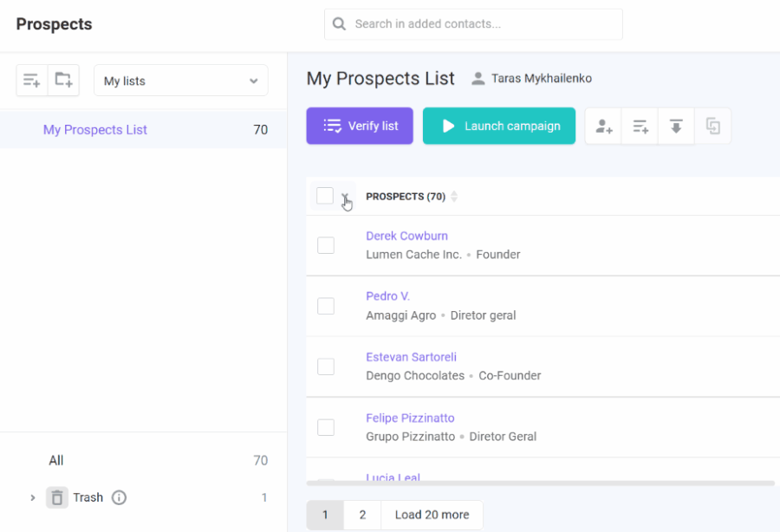Screen dimensions: 780x532
Task: Click the horizontal scrollbar under prospects table
Action: [x=540, y=483]
